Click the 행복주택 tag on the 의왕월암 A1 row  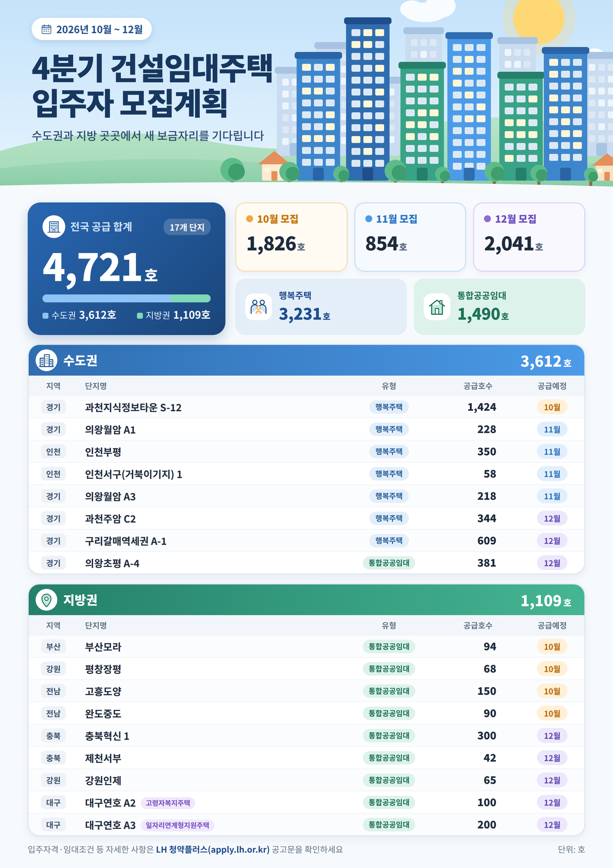pyautogui.click(x=389, y=429)
